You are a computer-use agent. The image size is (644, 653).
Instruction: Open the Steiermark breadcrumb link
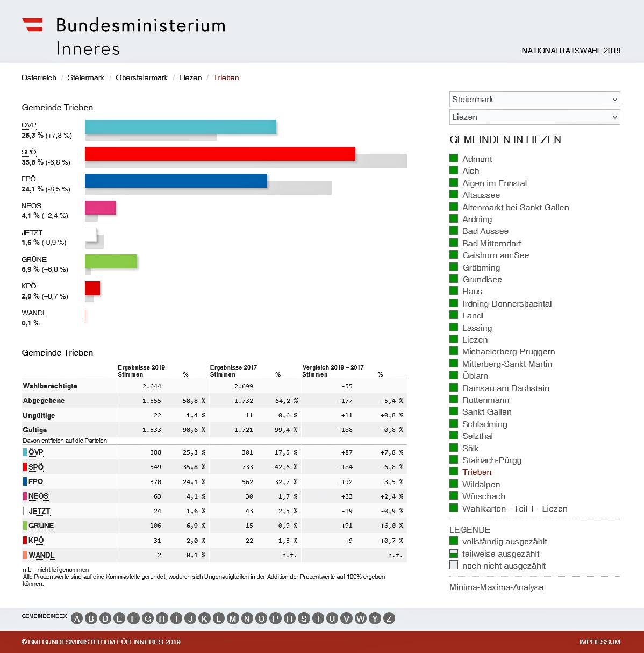85,77
